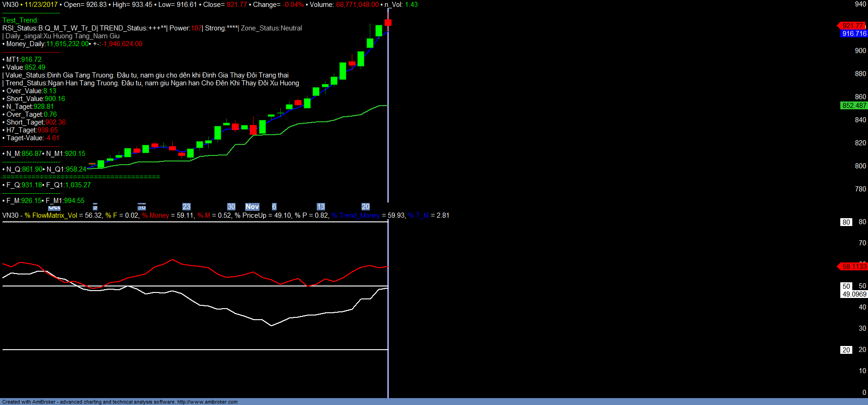Click the blue 916.716 price tag
This screenshot has height=405, width=868.
(x=854, y=34)
